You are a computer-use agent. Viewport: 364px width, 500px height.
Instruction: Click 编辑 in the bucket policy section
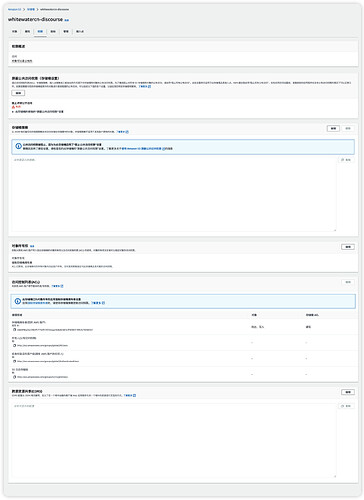(333, 128)
